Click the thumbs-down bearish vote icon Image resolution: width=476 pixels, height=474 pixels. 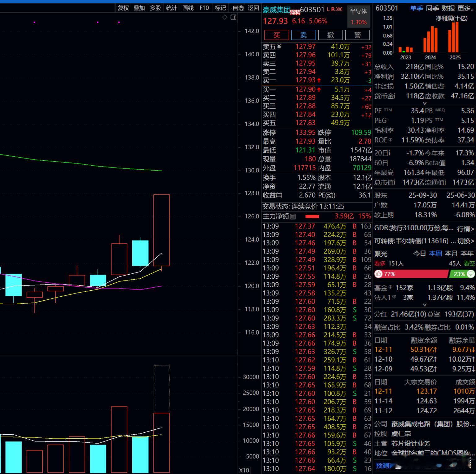[x=471, y=274]
